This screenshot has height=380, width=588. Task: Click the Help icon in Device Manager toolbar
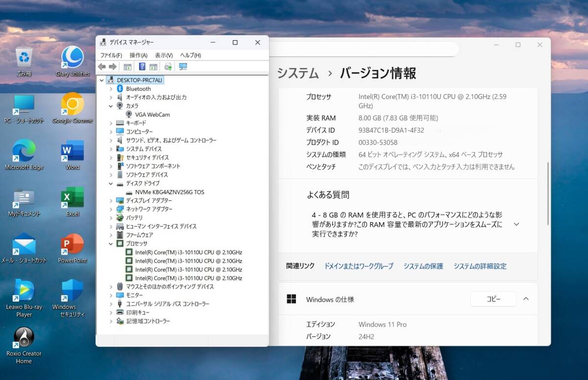tap(142, 67)
